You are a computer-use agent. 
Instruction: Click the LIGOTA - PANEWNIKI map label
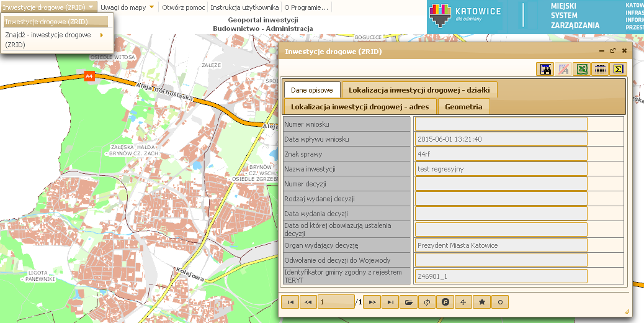coord(38,276)
